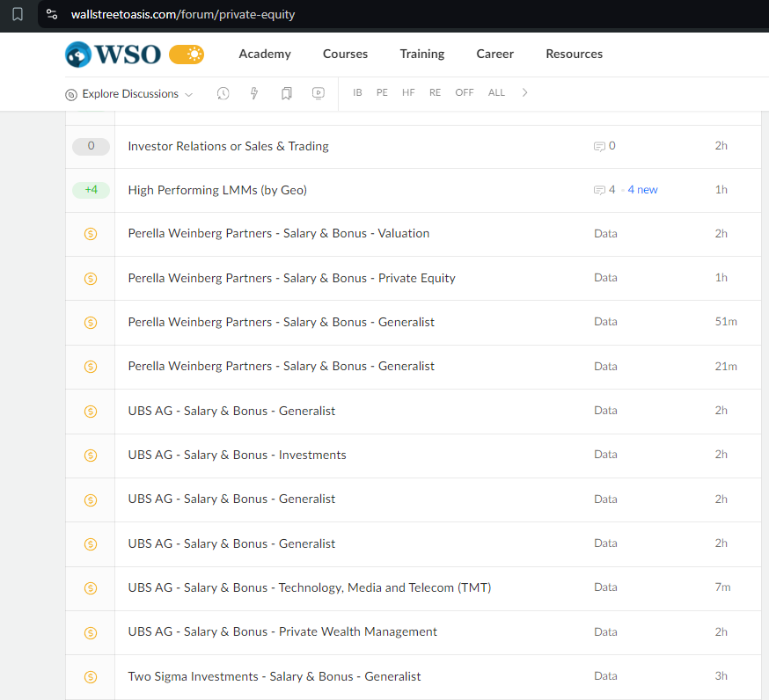Open UBS AG Salary & Bonus Investments entry
Image resolution: width=769 pixels, height=700 pixels.
237,455
